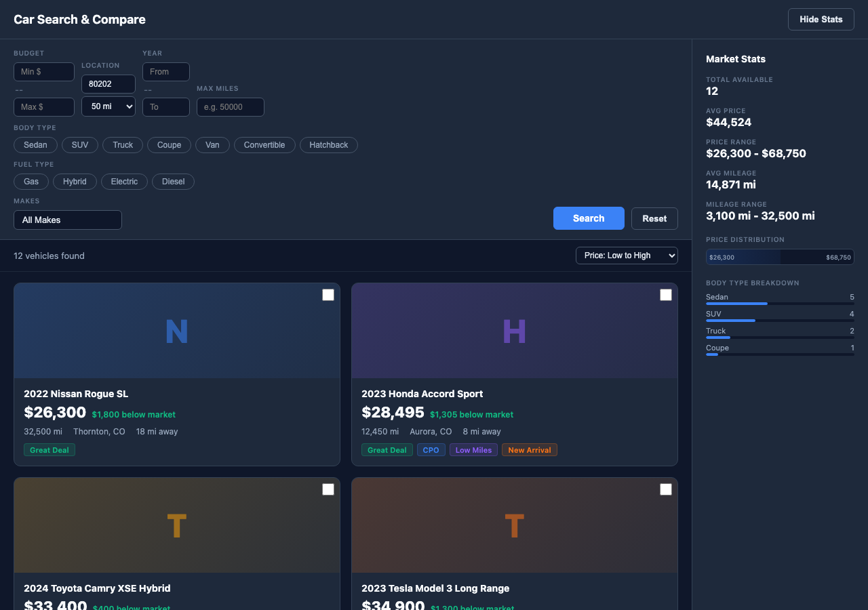Click the Tesla Model 3 T thumbnail image
Screen dimensions: 868x610
[515, 525]
